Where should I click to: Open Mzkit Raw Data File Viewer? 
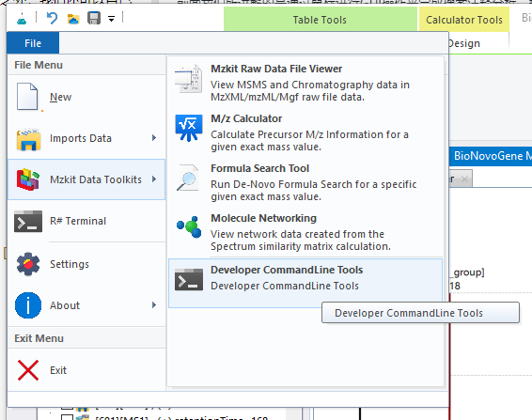(x=305, y=83)
